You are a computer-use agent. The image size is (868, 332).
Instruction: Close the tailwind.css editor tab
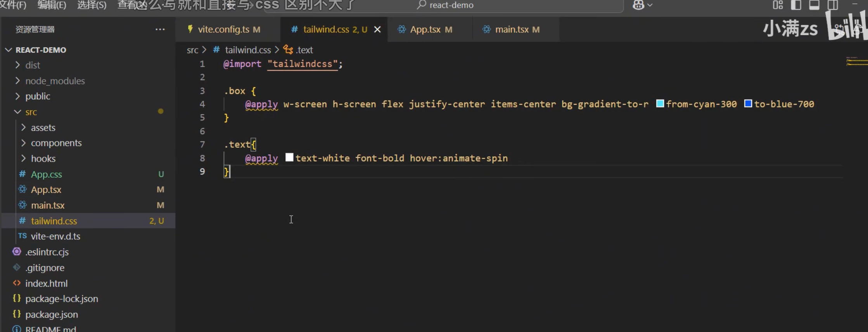click(x=377, y=29)
